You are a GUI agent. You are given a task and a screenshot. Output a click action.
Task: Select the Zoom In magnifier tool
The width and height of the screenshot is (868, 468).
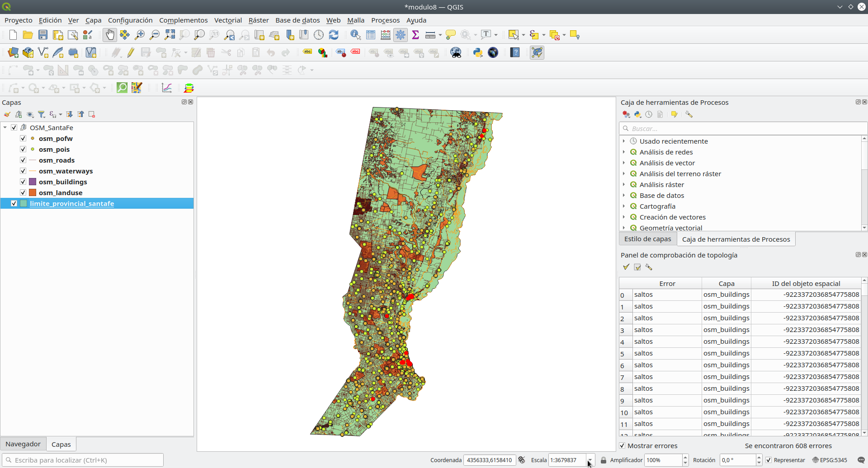[x=140, y=35]
